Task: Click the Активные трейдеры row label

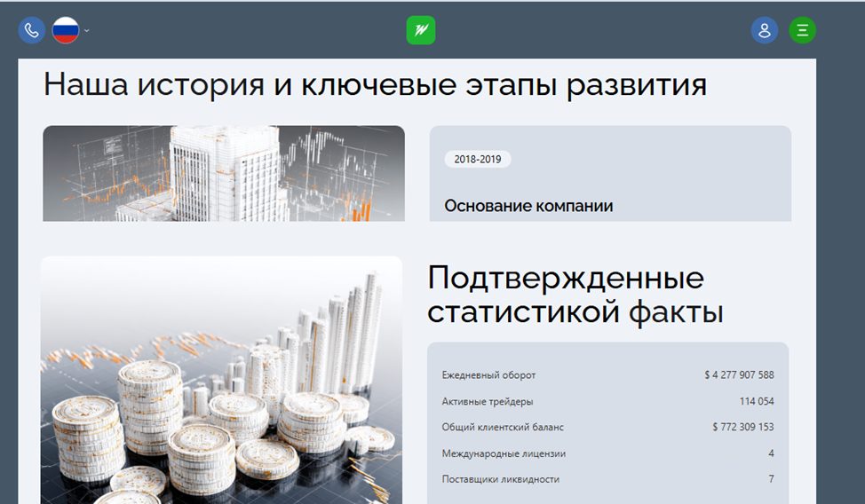Action: pyautogui.click(x=488, y=401)
